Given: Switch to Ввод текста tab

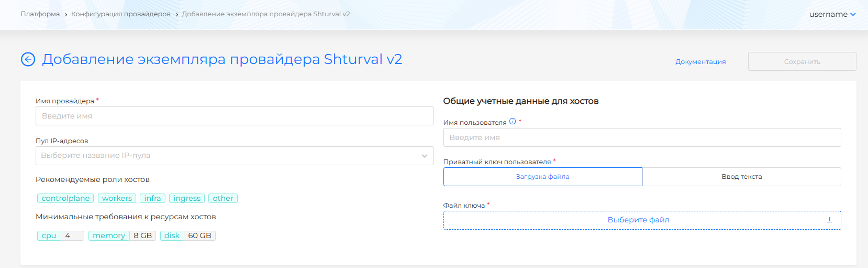Looking at the screenshot, I should [741, 177].
